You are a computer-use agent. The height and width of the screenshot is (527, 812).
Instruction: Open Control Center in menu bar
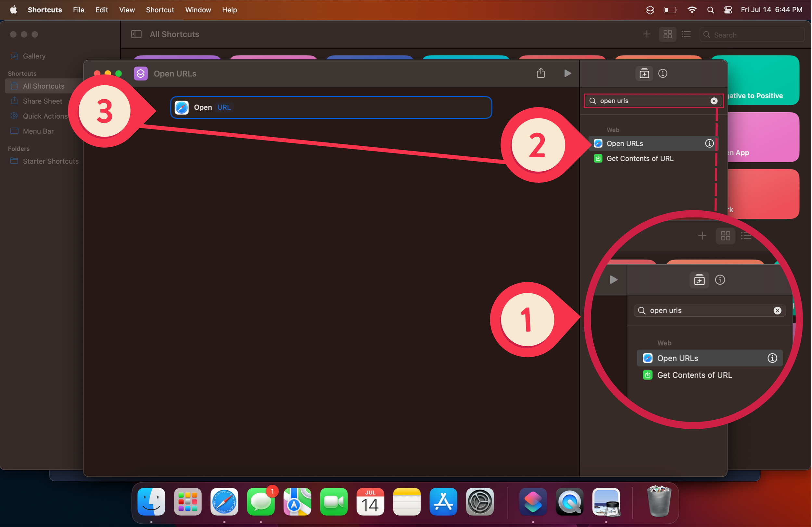[728, 10]
